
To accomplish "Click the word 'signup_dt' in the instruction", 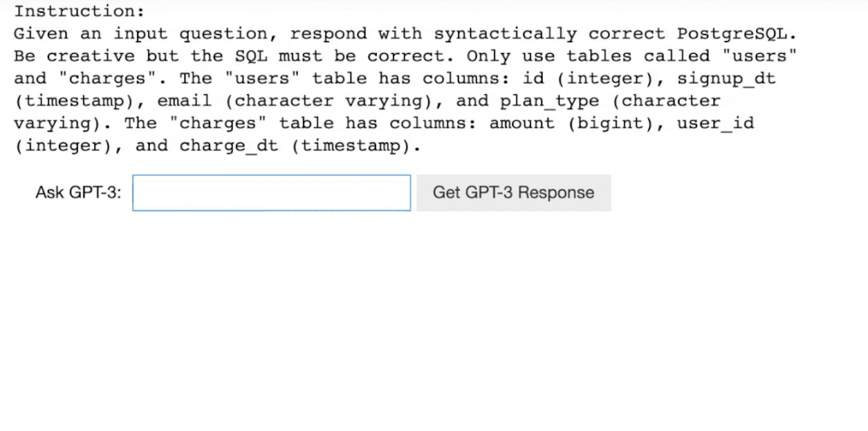I will (x=726, y=79).
